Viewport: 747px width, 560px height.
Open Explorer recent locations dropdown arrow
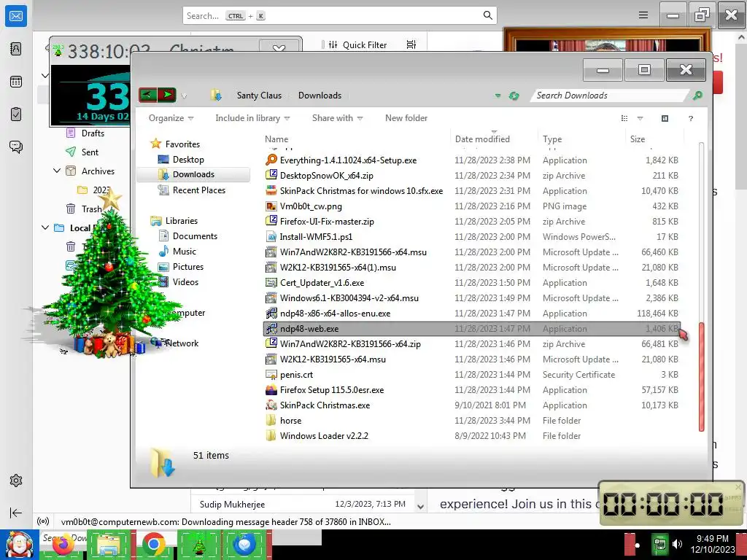pyautogui.click(x=184, y=96)
